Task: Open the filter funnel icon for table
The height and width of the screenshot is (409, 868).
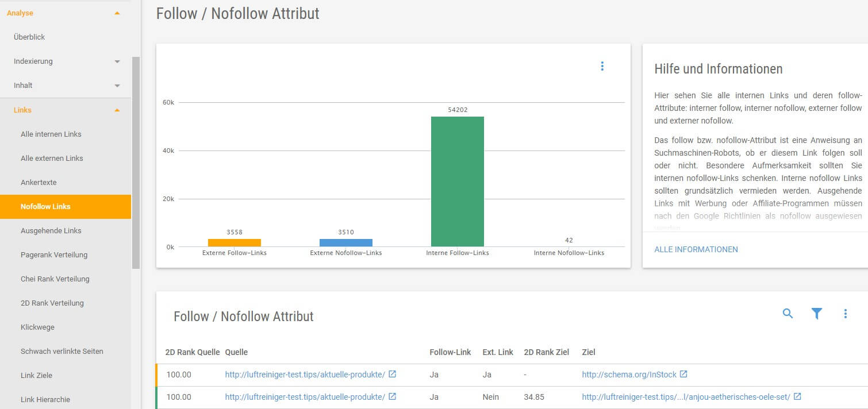Action: [816, 314]
